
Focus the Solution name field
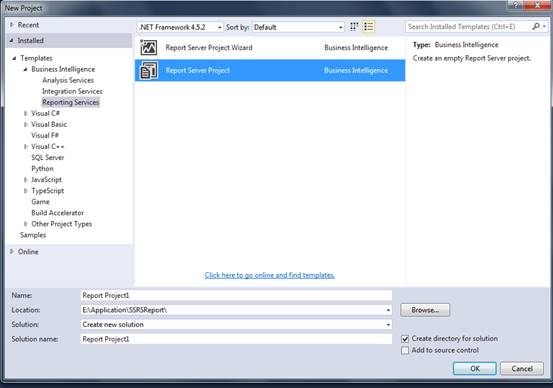[x=236, y=339]
